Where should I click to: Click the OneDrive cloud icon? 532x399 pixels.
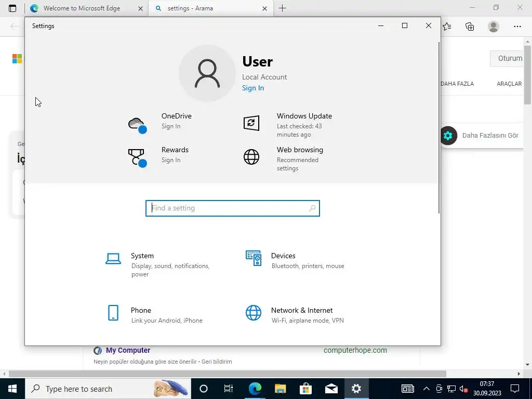(137, 125)
